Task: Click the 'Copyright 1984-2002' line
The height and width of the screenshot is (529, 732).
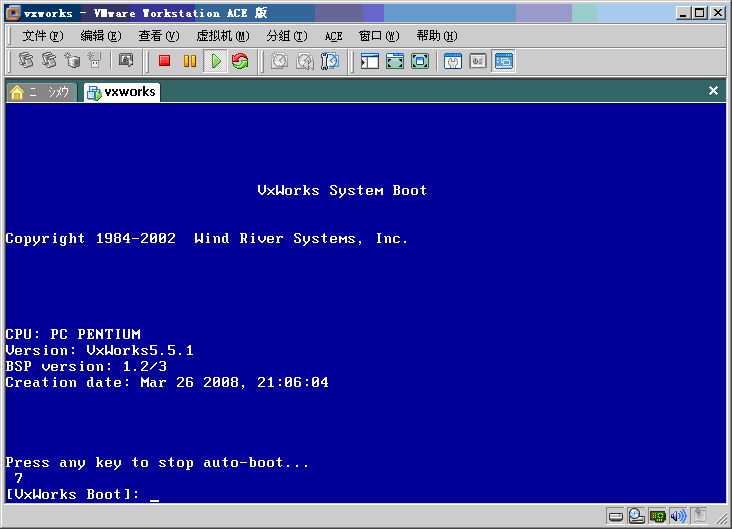Action: click(x=206, y=239)
